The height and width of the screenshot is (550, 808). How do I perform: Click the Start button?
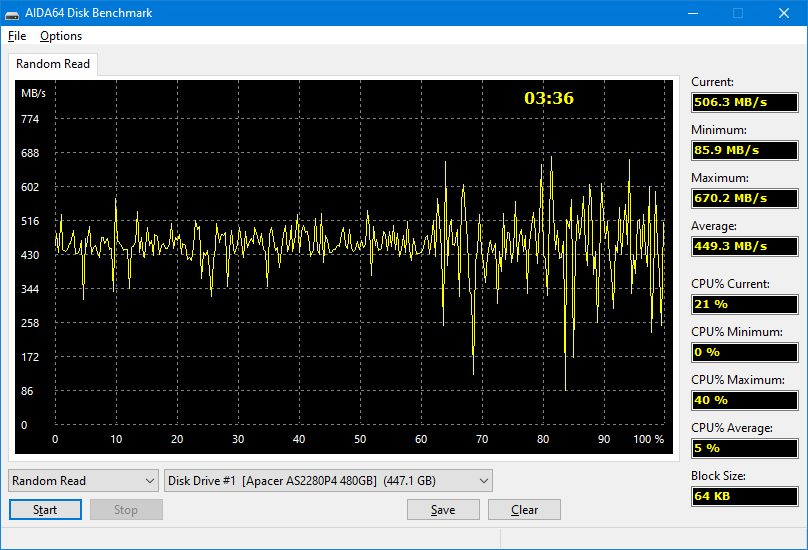[45, 509]
